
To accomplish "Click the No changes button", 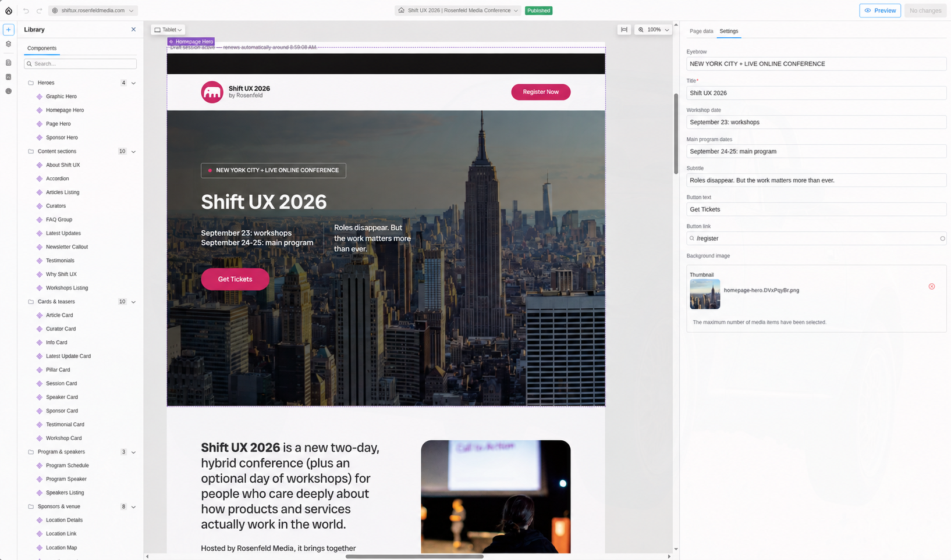I will [x=925, y=10].
